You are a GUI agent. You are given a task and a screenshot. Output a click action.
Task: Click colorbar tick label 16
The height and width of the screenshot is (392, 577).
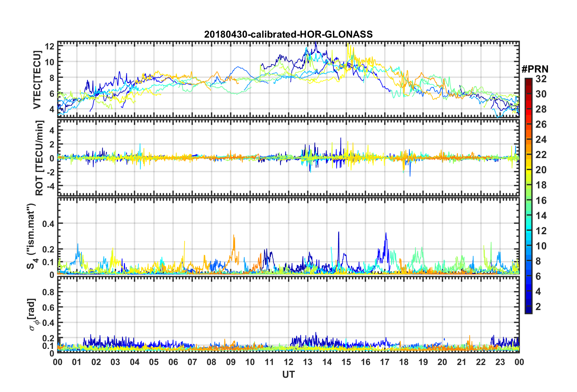point(541,201)
